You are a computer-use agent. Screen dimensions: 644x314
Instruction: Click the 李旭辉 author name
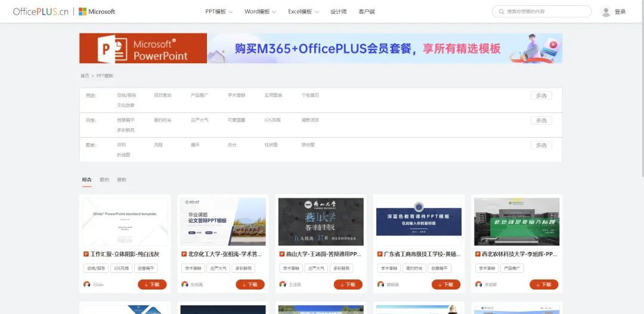tap(491, 284)
